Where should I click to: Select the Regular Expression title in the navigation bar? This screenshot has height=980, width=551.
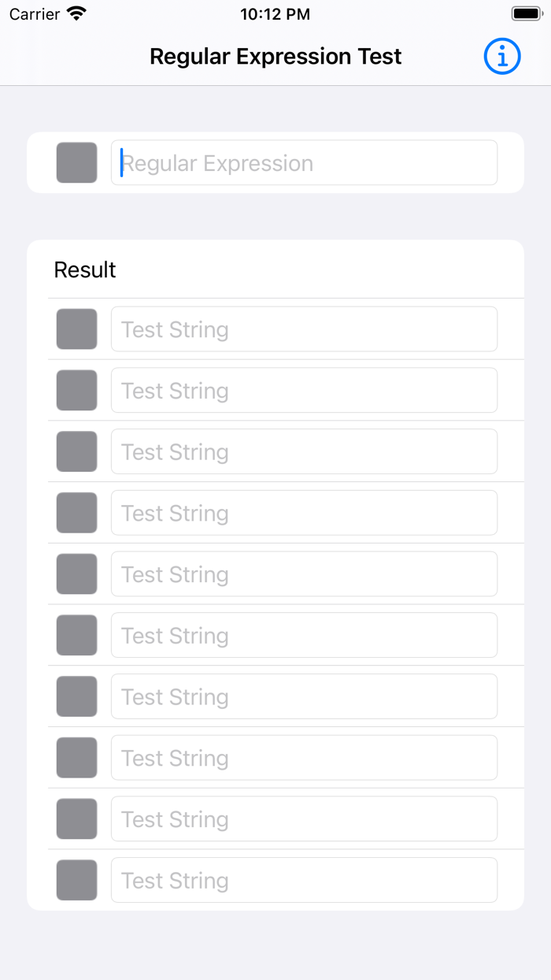(x=275, y=56)
